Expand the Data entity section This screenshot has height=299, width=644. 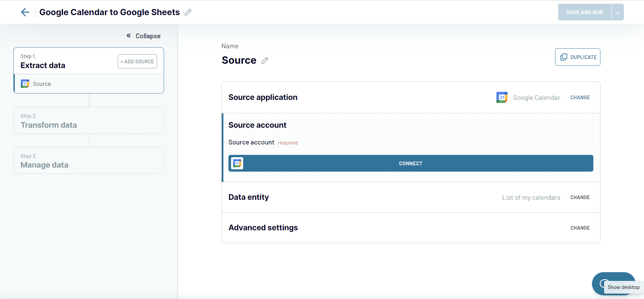249,197
